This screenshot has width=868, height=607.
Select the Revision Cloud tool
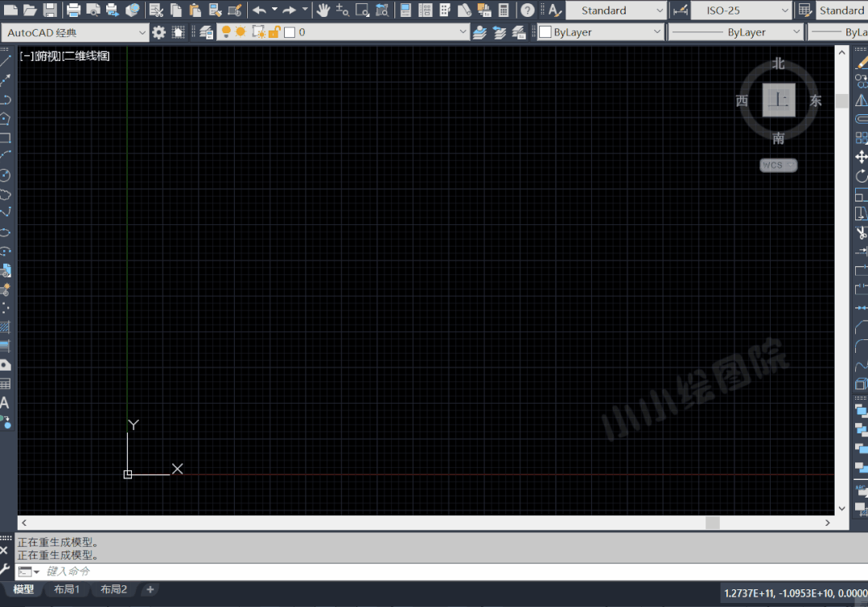coord(6,195)
